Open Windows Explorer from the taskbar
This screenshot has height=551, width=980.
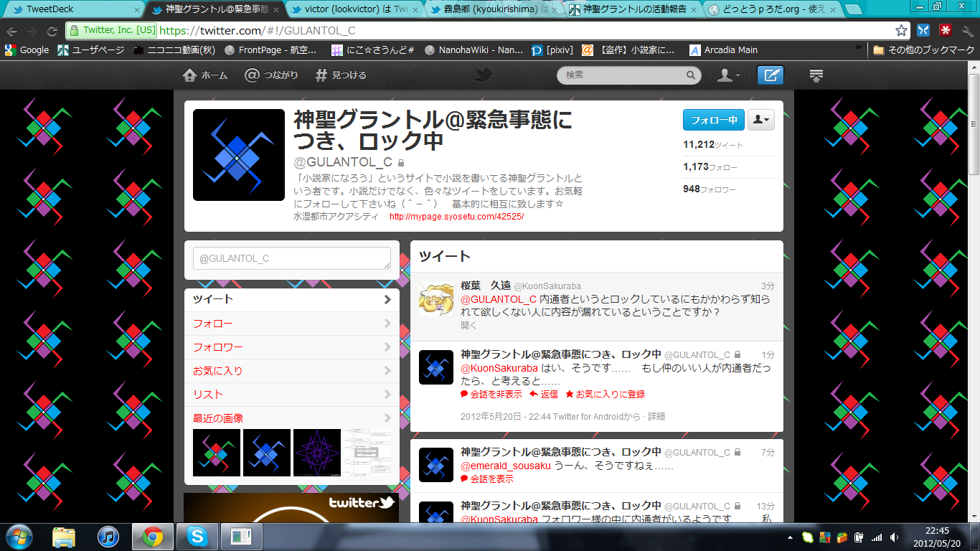point(64,536)
